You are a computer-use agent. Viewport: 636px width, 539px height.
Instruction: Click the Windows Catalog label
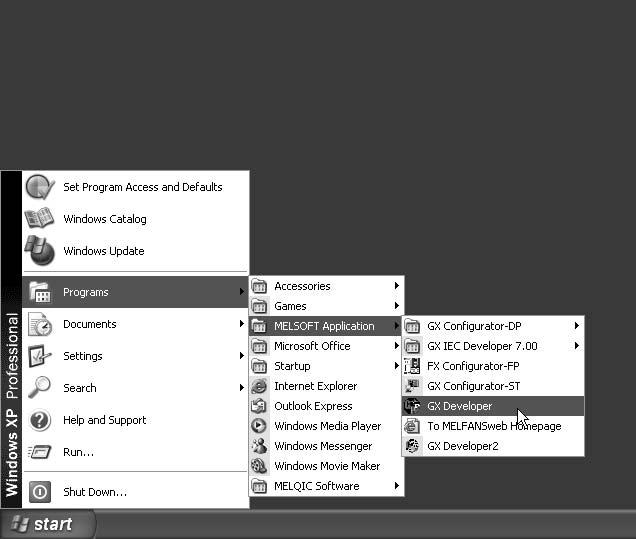105,219
